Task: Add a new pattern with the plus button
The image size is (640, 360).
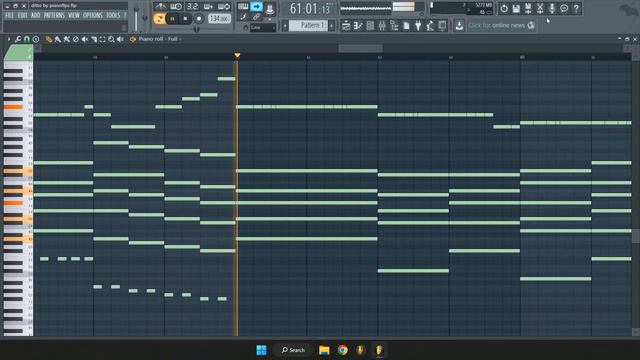Action: tap(331, 26)
